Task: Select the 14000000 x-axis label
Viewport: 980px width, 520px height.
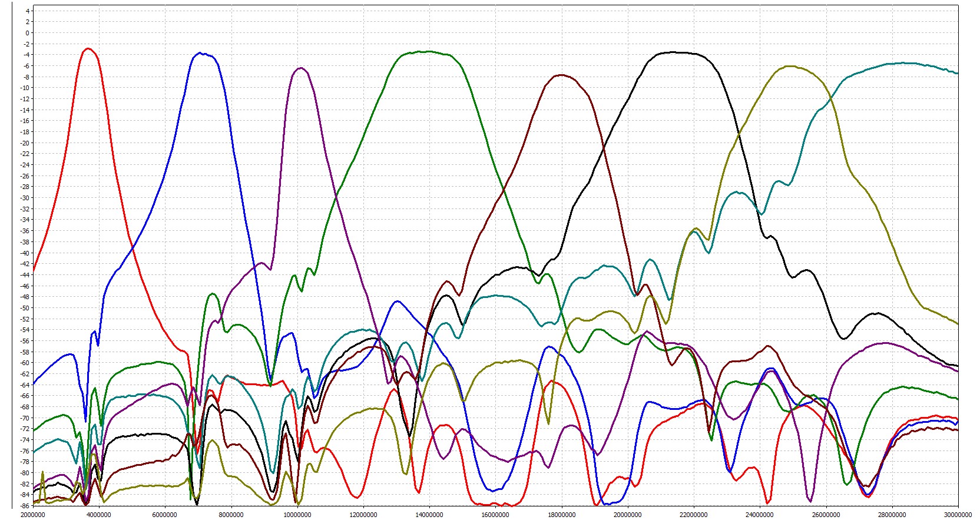Action: 429,515
